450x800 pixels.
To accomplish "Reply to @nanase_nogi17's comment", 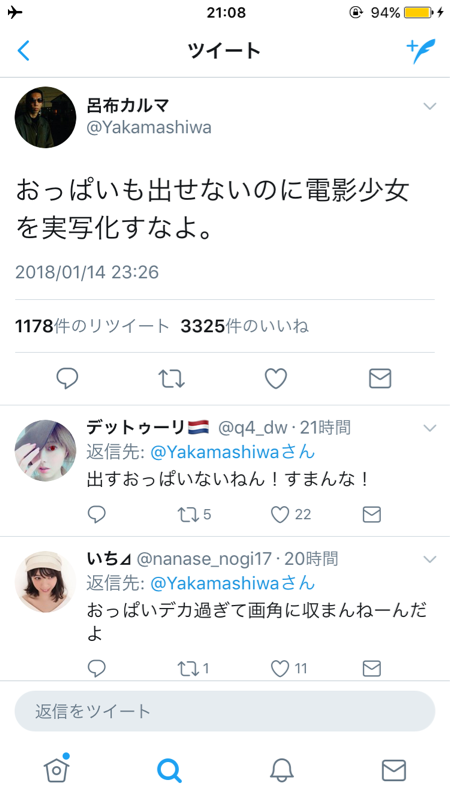I will (96, 668).
